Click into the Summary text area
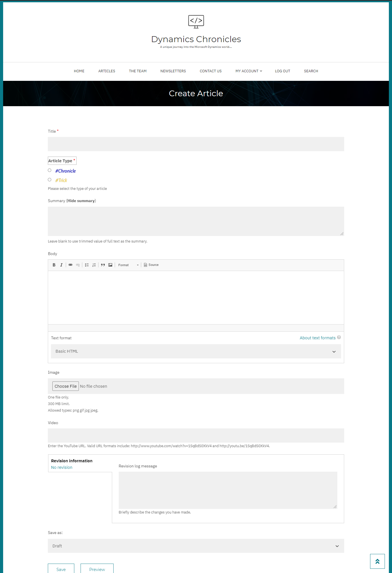392x573 pixels. [x=196, y=221]
